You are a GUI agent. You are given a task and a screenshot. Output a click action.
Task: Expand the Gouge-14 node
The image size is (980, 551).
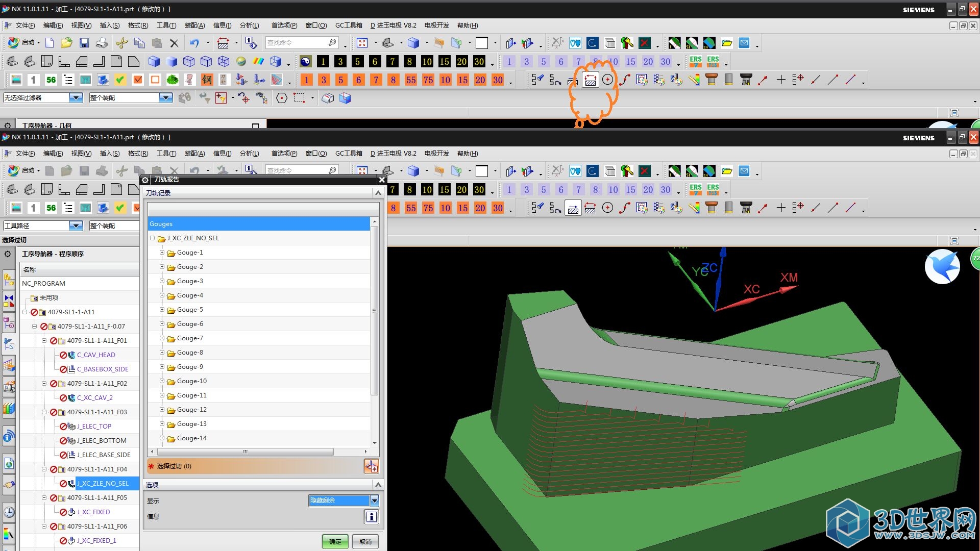pos(162,438)
